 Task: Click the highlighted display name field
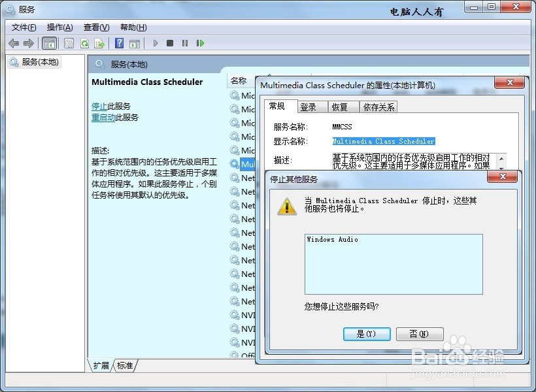(384, 141)
